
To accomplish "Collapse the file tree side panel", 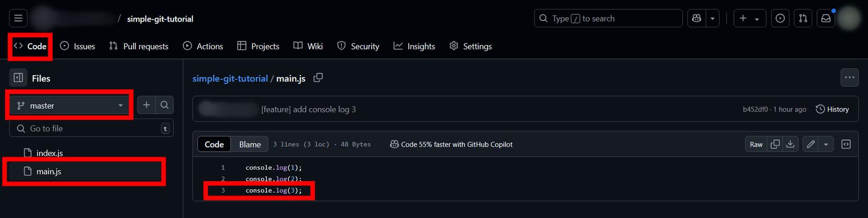I will (18, 78).
